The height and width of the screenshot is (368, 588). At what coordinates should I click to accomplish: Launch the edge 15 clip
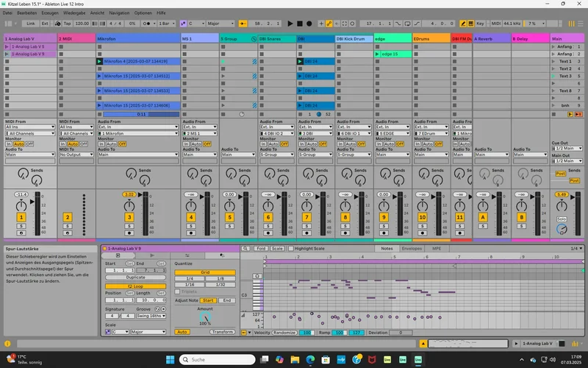pyautogui.click(x=378, y=54)
